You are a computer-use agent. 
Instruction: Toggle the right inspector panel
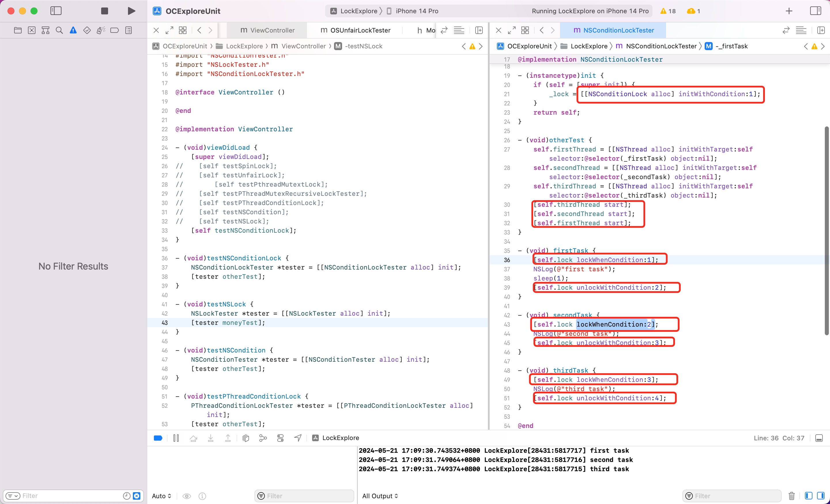[816, 11]
